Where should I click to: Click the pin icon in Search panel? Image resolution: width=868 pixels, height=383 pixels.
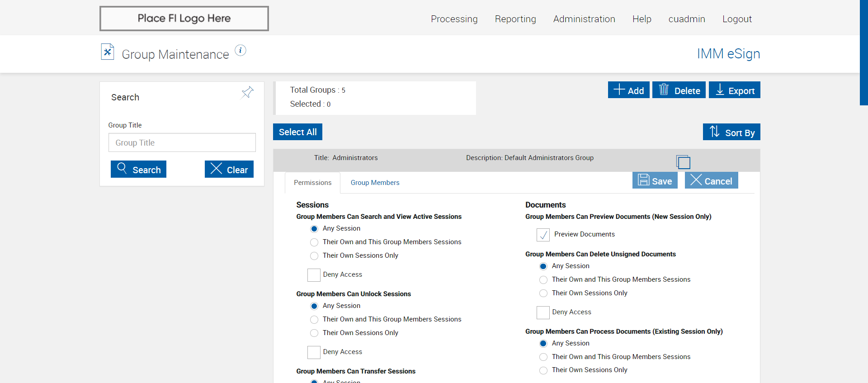(247, 93)
